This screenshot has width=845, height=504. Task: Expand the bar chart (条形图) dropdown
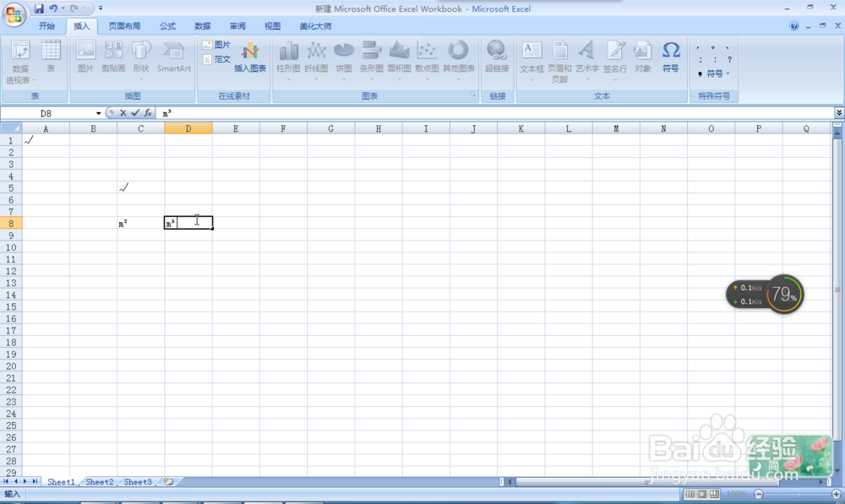(371, 79)
